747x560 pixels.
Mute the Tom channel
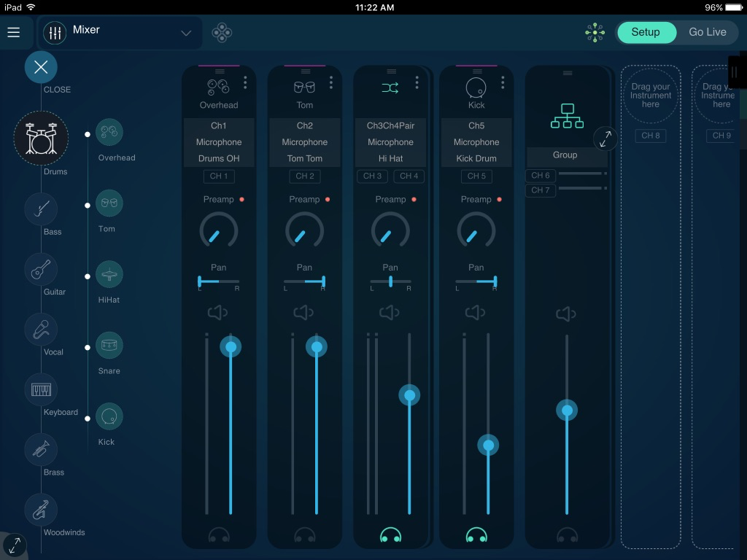click(x=303, y=313)
